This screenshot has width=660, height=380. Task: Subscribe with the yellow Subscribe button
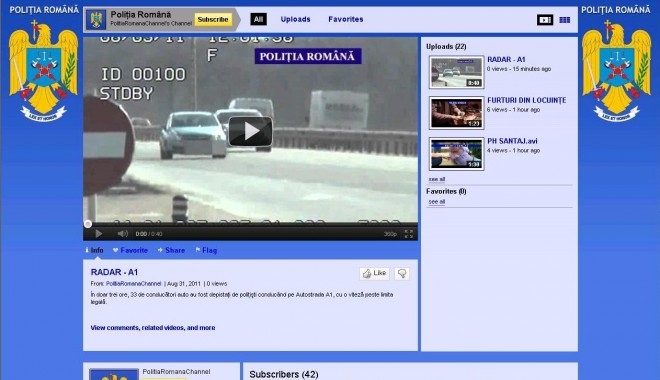213,19
